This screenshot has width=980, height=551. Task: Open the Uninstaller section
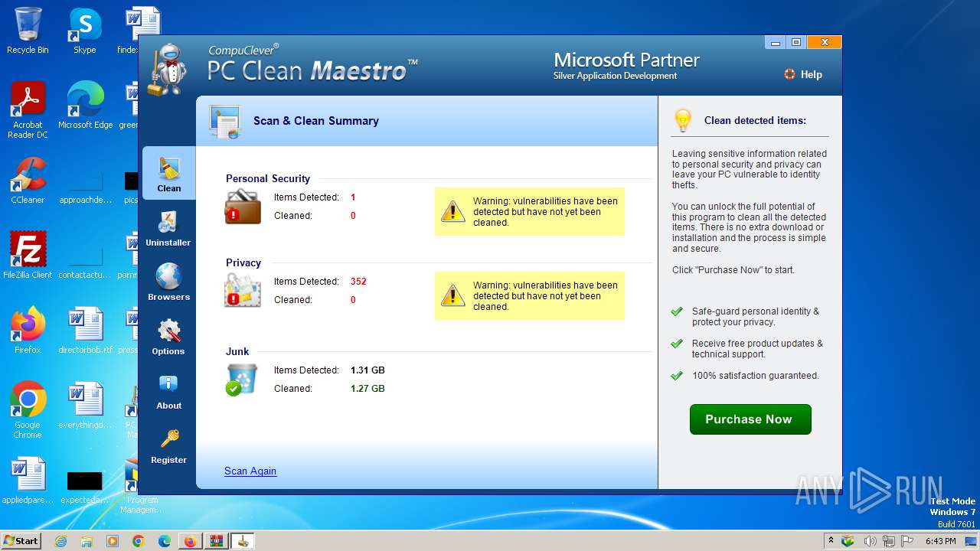tap(168, 228)
